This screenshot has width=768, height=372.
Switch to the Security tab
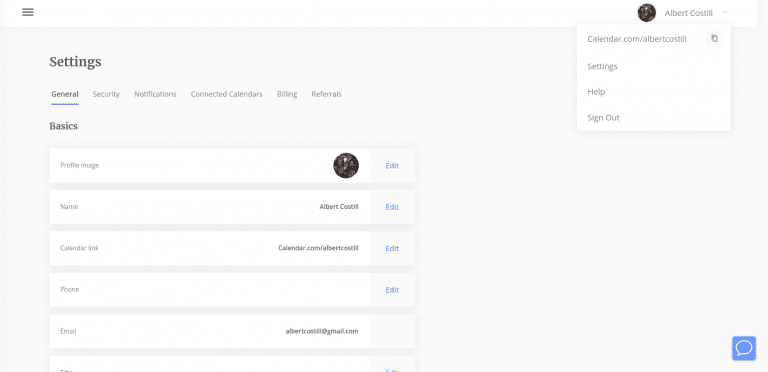click(x=106, y=94)
